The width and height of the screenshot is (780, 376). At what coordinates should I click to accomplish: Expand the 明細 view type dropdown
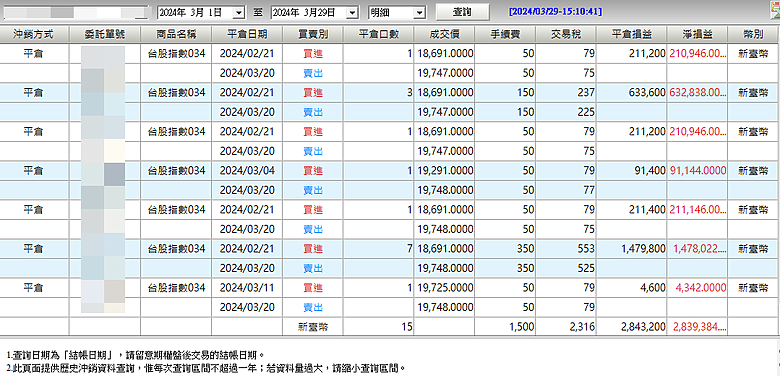click(x=420, y=12)
